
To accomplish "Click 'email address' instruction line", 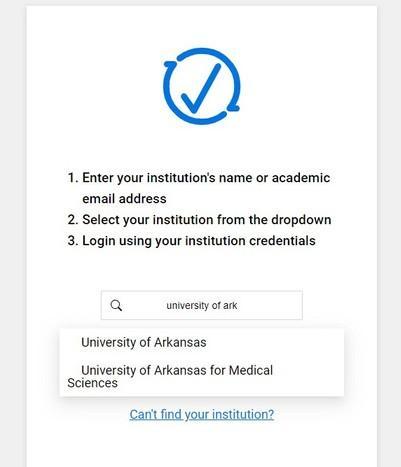I will (x=124, y=199).
